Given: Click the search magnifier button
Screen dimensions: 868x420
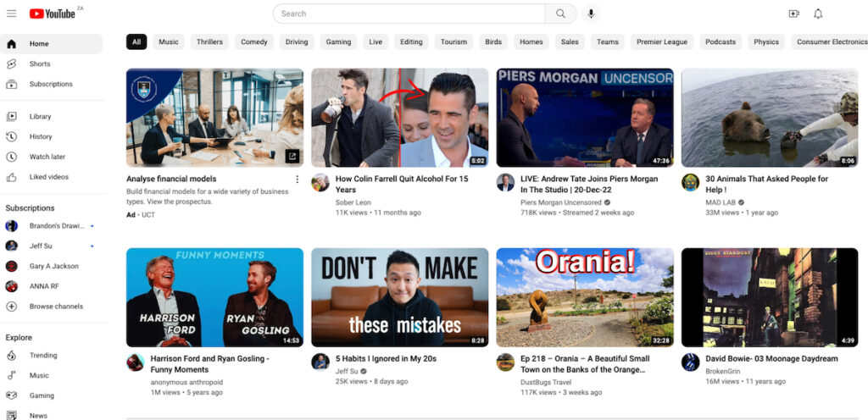Looking at the screenshot, I should tap(561, 14).
